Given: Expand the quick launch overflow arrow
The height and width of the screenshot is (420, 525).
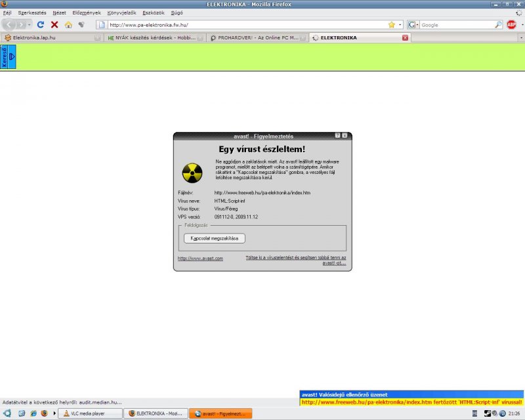Looking at the screenshot, I should pyautogui.click(x=54, y=413).
